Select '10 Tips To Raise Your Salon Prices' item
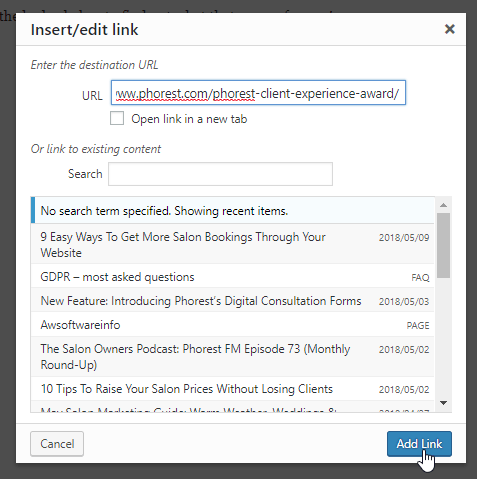 pyautogui.click(x=233, y=389)
